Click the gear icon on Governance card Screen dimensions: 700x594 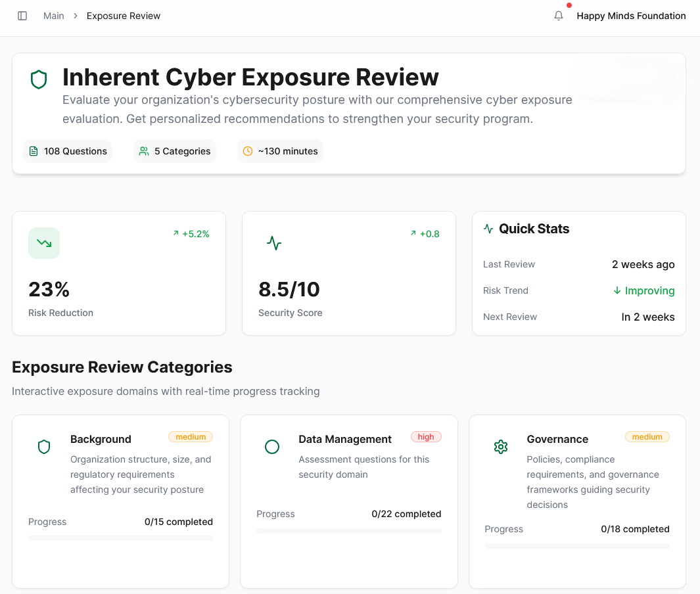pyautogui.click(x=501, y=447)
